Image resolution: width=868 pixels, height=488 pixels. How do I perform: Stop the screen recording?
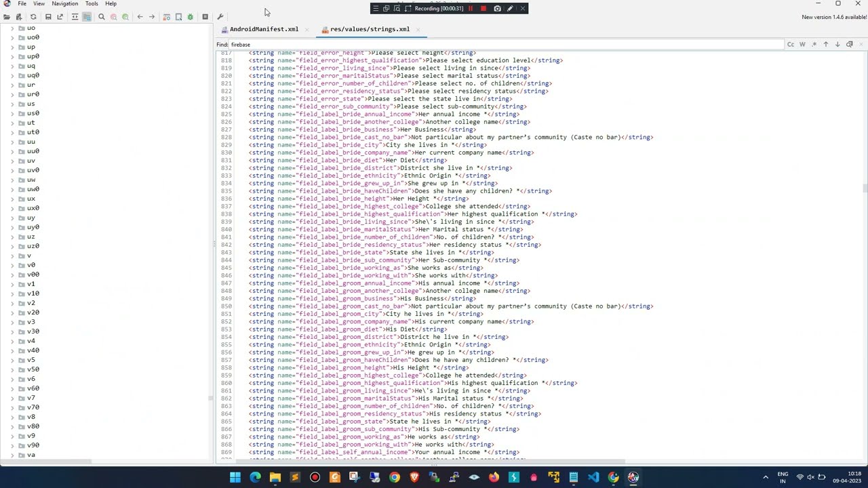pos(484,9)
